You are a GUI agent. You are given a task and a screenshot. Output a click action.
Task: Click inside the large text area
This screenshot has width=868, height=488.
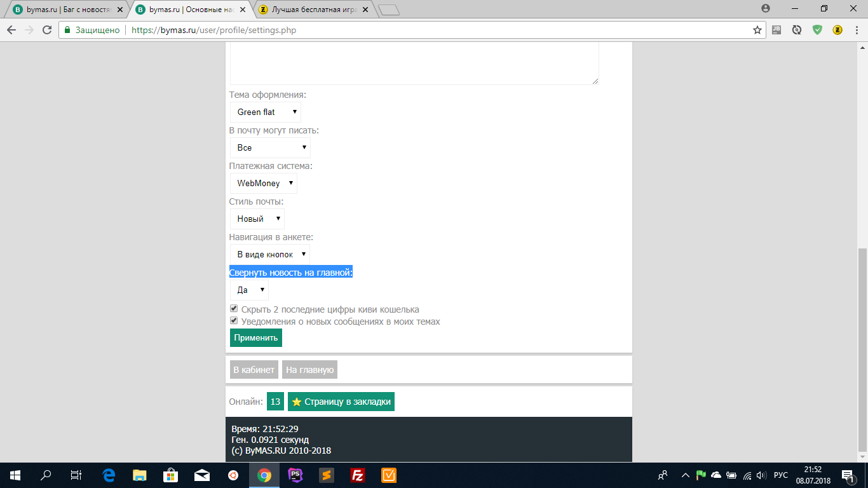click(414, 64)
